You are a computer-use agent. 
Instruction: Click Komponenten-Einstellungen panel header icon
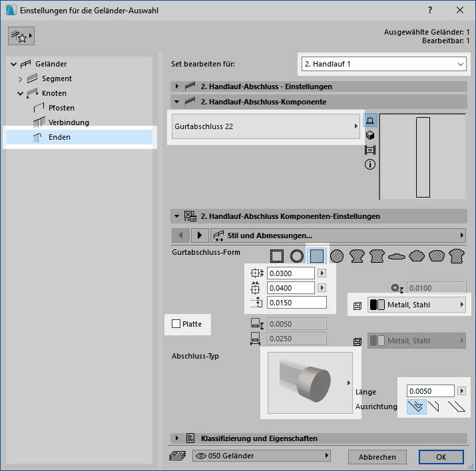190,216
